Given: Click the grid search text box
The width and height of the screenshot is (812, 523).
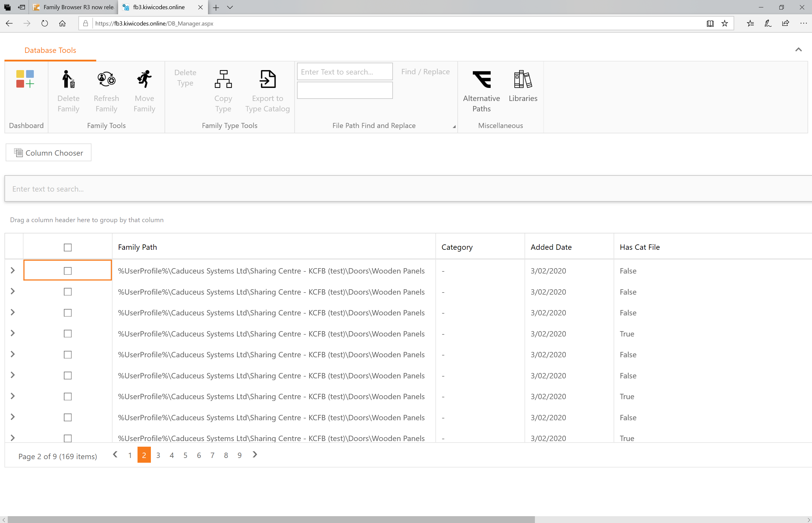Looking at the screenshot, I should [x=407, y=189].
